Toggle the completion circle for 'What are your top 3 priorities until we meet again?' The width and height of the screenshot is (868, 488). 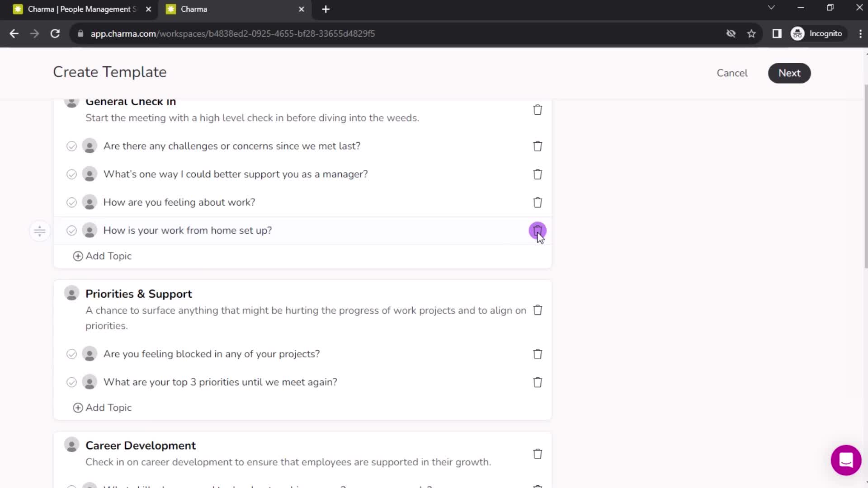coord(71,382)
